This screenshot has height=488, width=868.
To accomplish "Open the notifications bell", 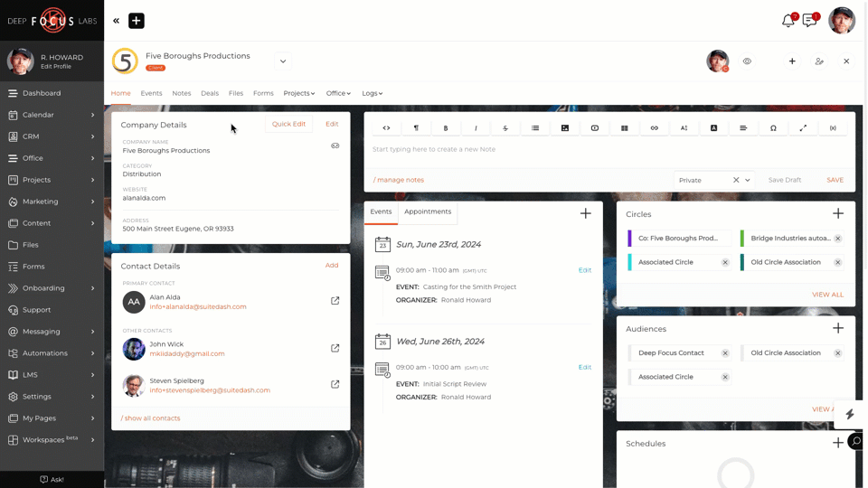I will (x=788, y=21).
